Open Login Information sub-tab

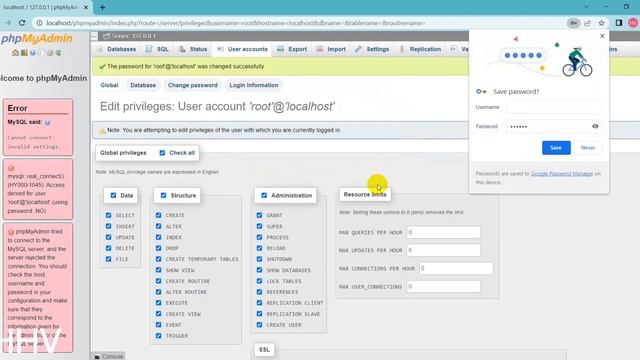click(253, 85)
